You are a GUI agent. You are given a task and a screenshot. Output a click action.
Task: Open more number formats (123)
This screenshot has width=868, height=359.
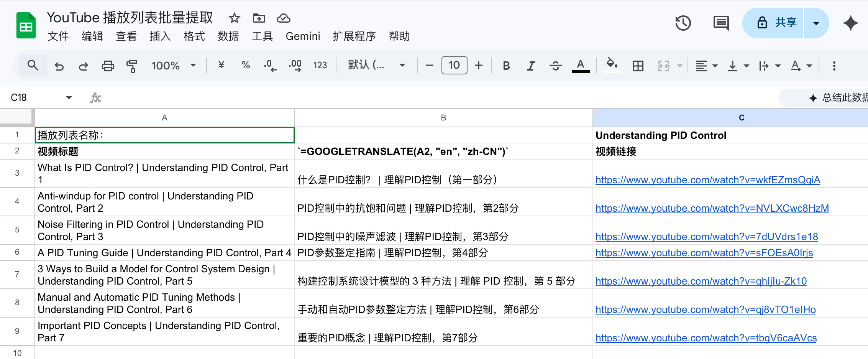pos(320,65)
